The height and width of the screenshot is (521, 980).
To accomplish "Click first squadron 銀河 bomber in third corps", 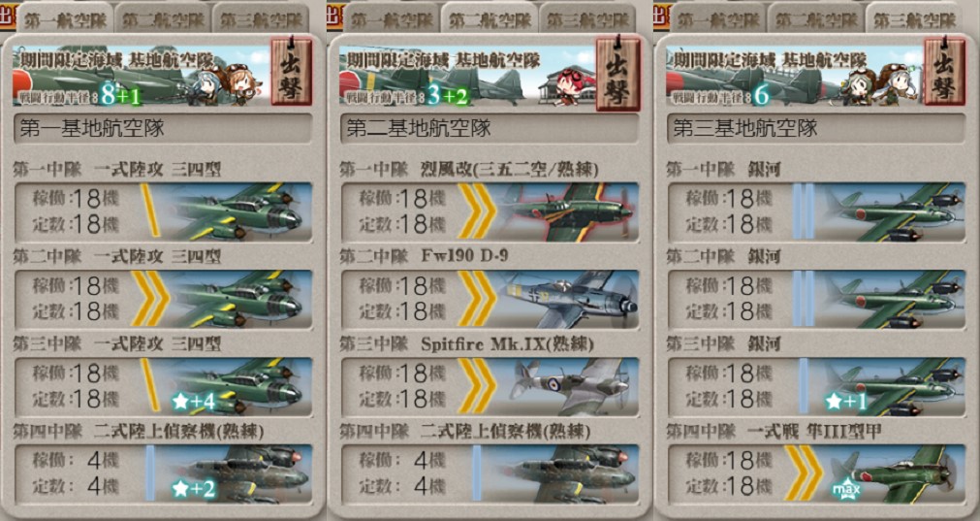I will pyautogui.click(x=817, y=212).
